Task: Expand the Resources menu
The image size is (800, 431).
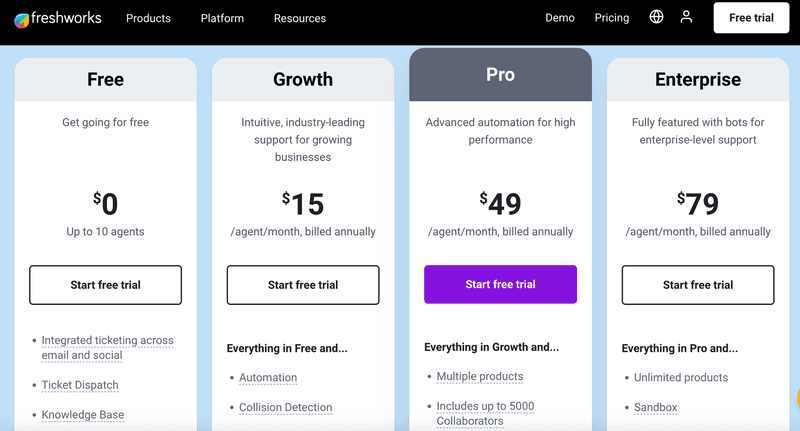Action: [x=300, y=18]
